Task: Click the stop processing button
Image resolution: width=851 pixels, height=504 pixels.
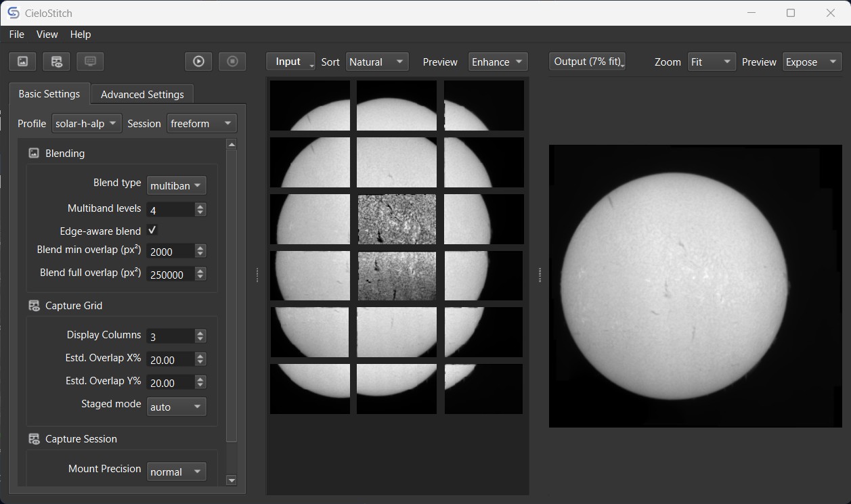Action: pos(232,62)
